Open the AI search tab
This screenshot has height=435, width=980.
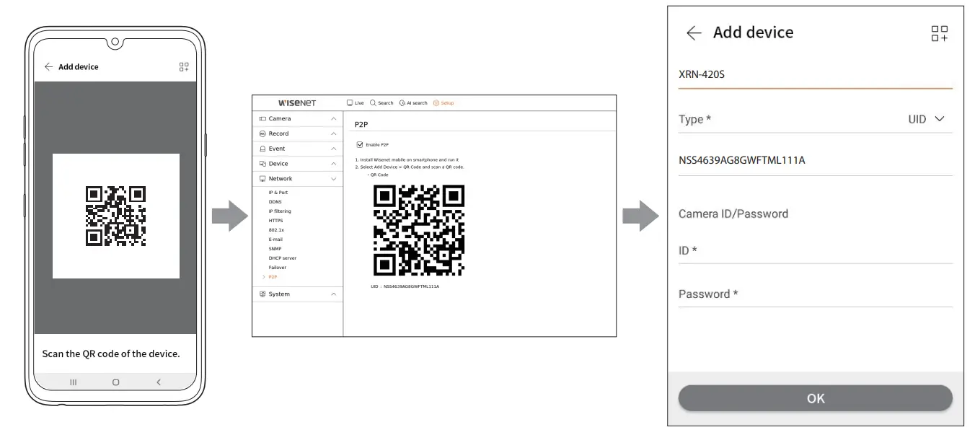pyautogui.click(x=413, y=103)
